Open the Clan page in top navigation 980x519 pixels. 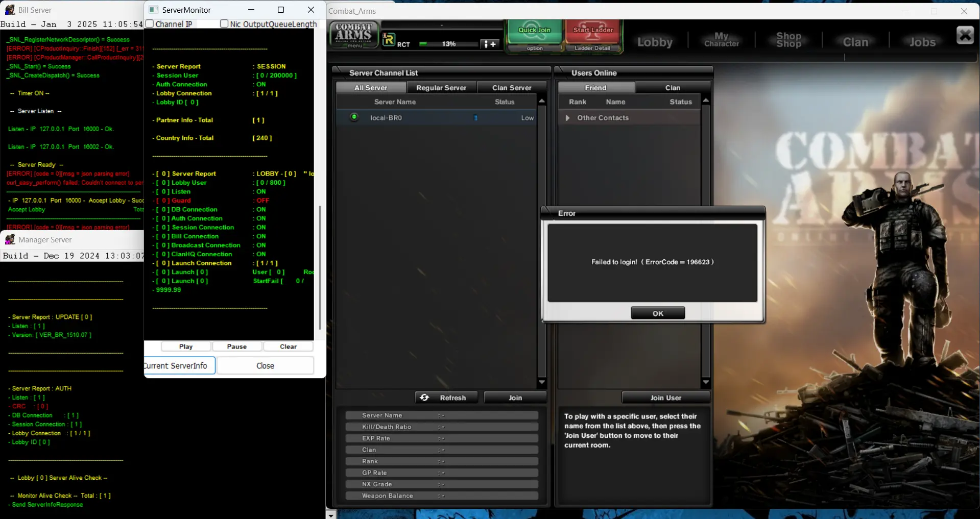pos(855,42)
